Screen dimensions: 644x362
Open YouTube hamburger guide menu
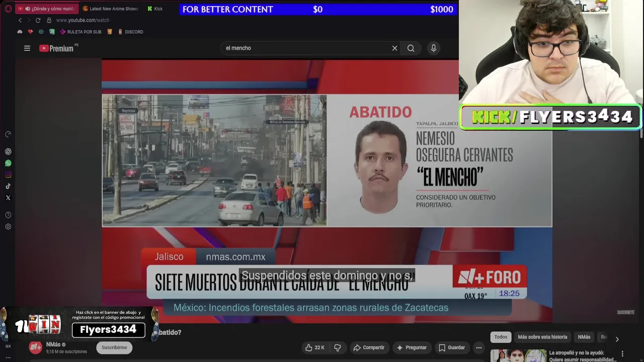coord(27,48)
